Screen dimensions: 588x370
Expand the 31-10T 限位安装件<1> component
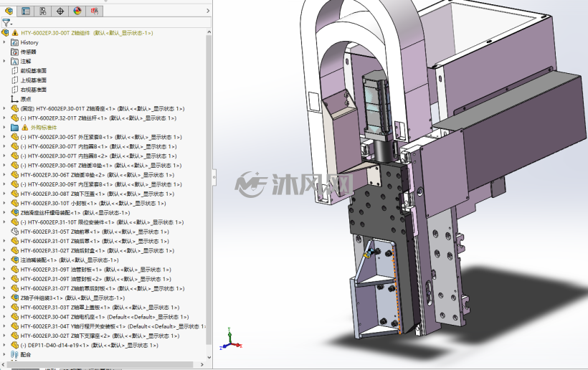click(4, 222)
